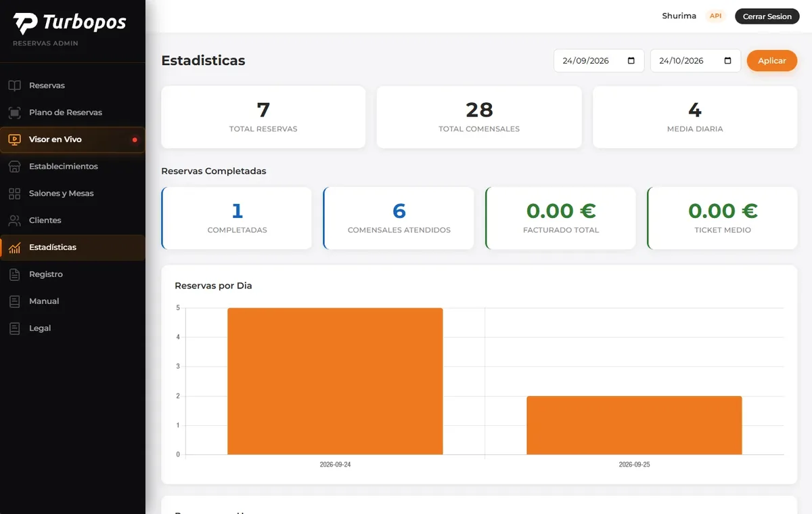Viewport: 812px width, 514px height.
Task: Click the Clientes people icon
Action: 14,221
